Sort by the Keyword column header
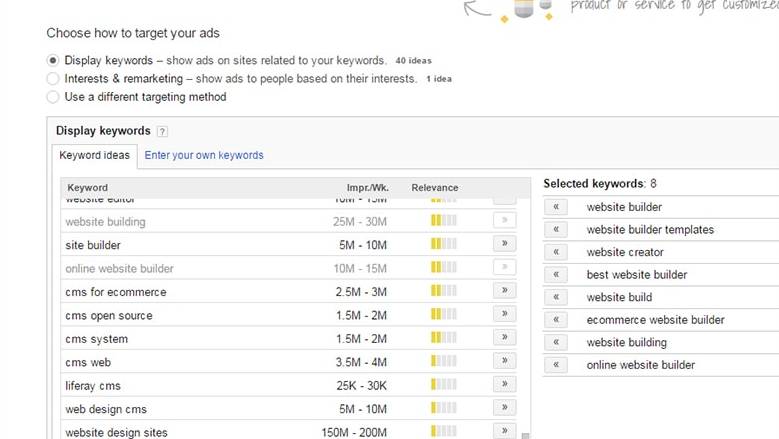The height and width of the screenshot is (439, 779). pyautogui.click(x=87, y=188)
